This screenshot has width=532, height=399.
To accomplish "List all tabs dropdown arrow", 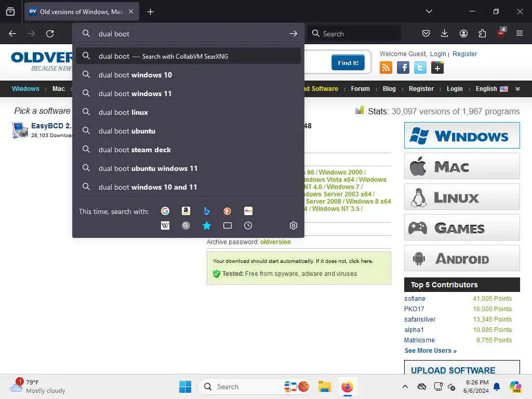I will pos(429,11).
